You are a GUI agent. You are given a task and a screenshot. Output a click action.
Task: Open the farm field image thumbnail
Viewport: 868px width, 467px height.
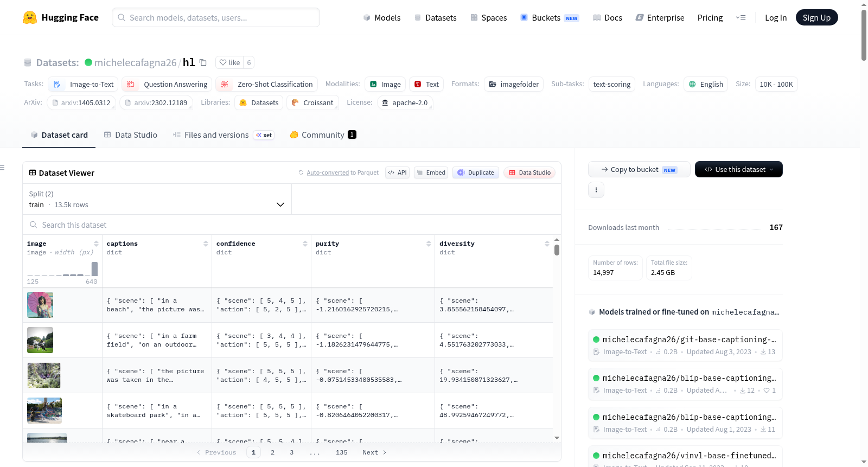40,340
